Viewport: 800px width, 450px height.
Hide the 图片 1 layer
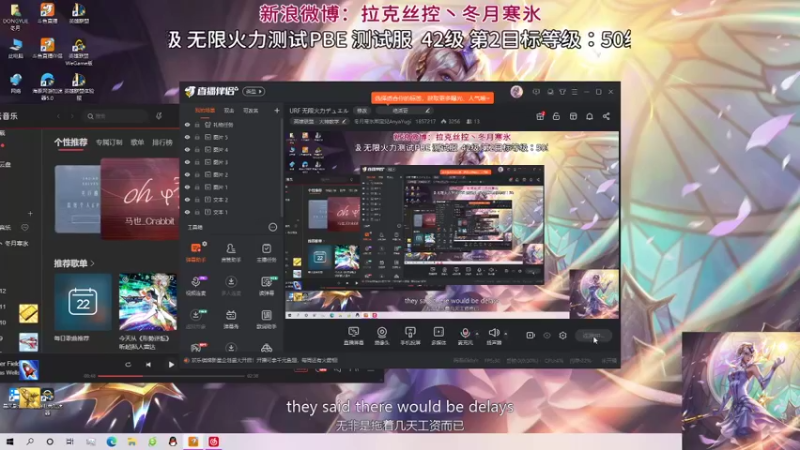(x=188, y=187)
